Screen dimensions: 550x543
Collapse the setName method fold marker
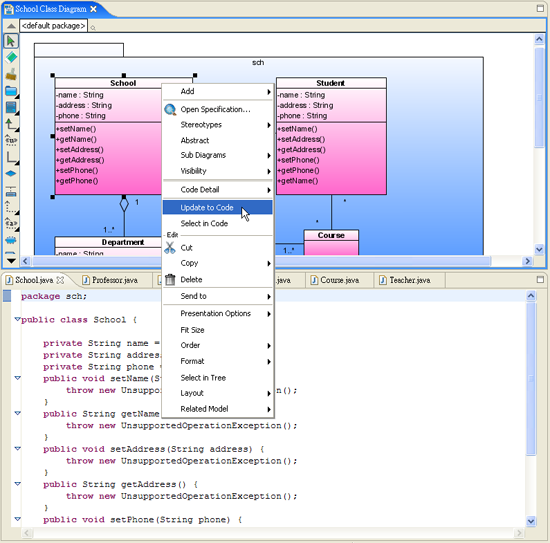(x=17, y=378)
